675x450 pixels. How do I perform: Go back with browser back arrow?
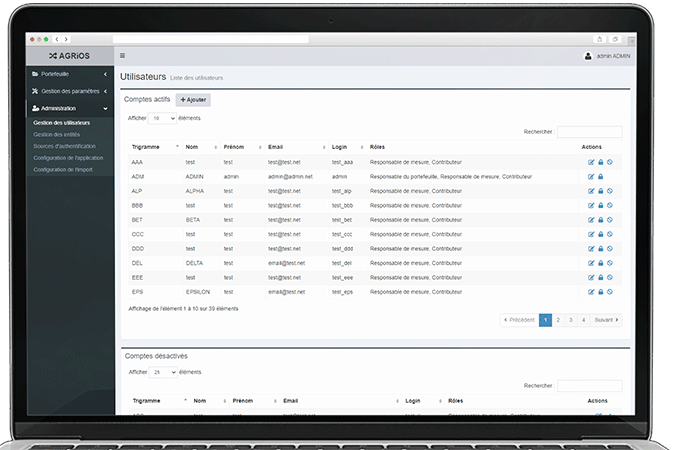pyautogui.click(x=57, y=39)
